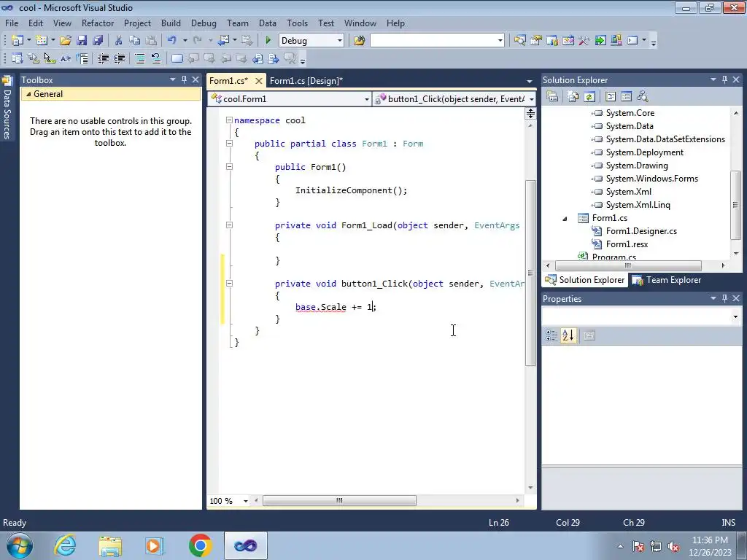Collapse the namespace cool code block
747x560 pixels.
point(229,120)
